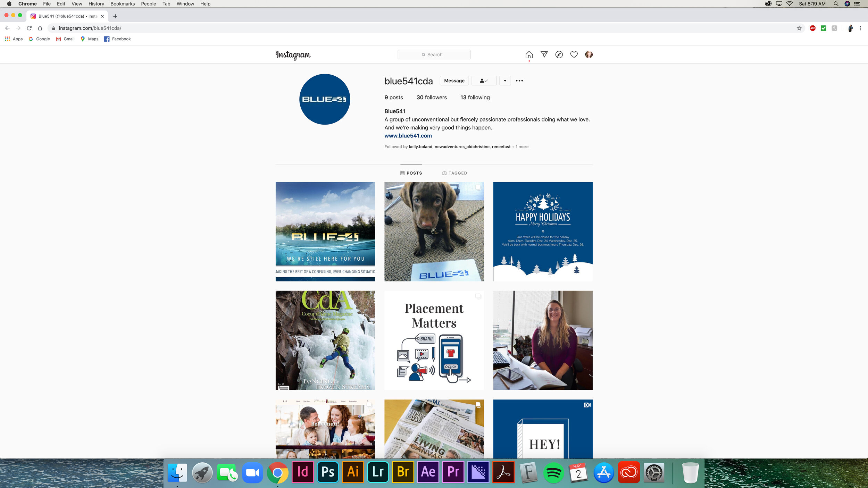This screenshot has width=868, height=488.
Task: Launch InDesign from the dock
Action: coord(303,472)
